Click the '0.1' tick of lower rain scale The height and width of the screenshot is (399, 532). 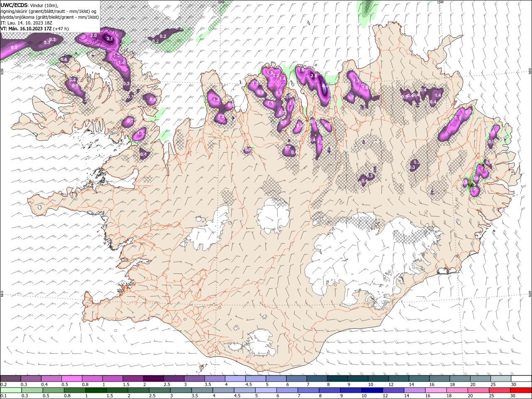point(3,396)
